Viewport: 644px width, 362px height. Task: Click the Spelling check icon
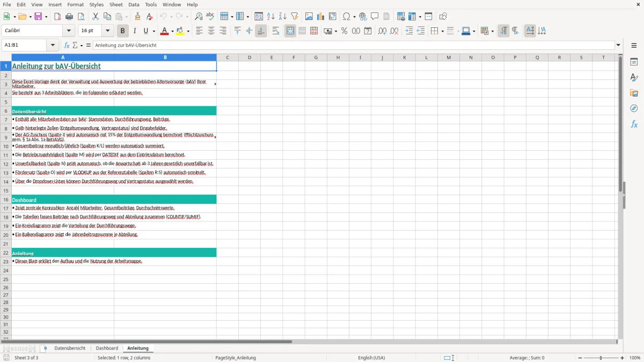tap(210, 17)
